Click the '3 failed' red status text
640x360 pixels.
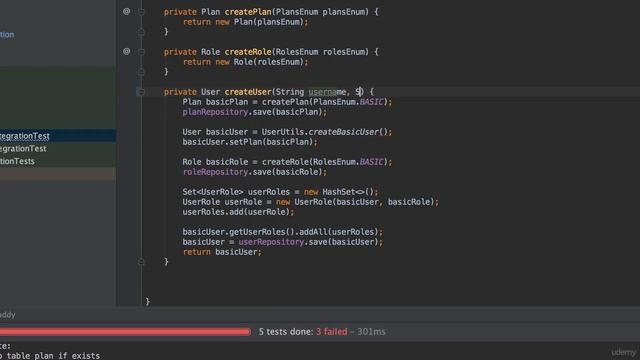[x=332, y=332]
